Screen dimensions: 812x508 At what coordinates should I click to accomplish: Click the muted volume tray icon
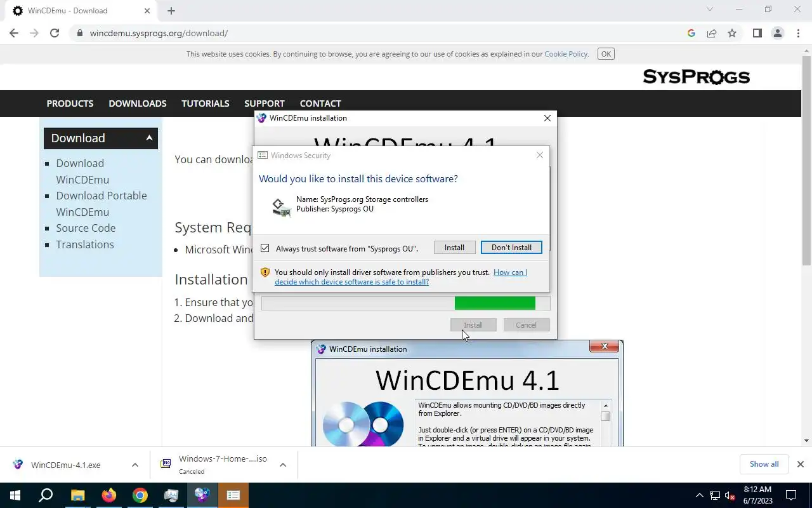tap(730, 495)
